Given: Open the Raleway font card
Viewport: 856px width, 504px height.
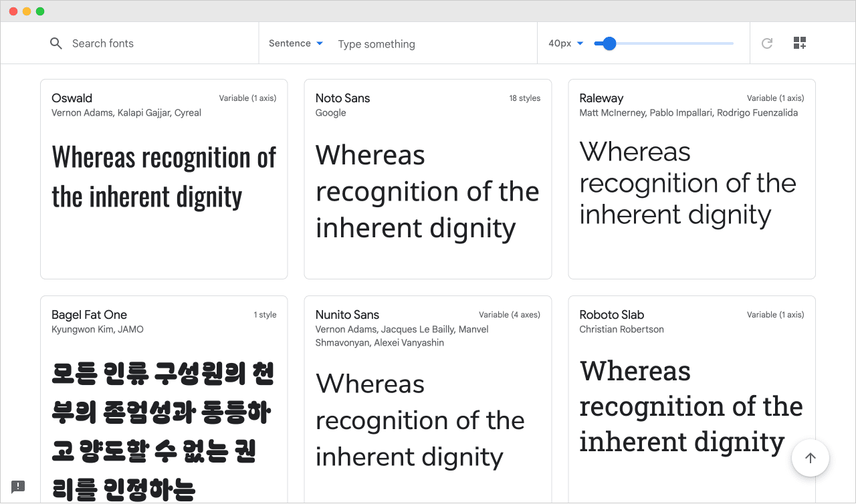Looking at the screenshot, I should [692, 179].
